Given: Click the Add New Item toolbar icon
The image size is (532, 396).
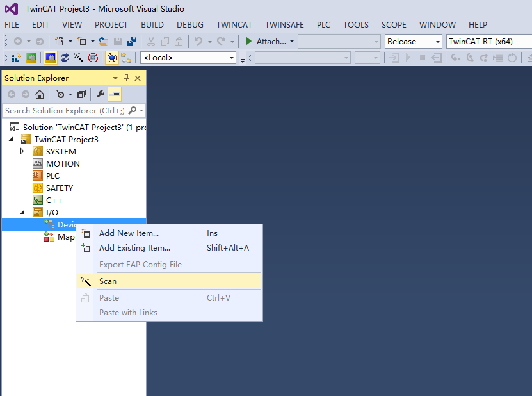Looking at the screenshot, I should (83, 42).
